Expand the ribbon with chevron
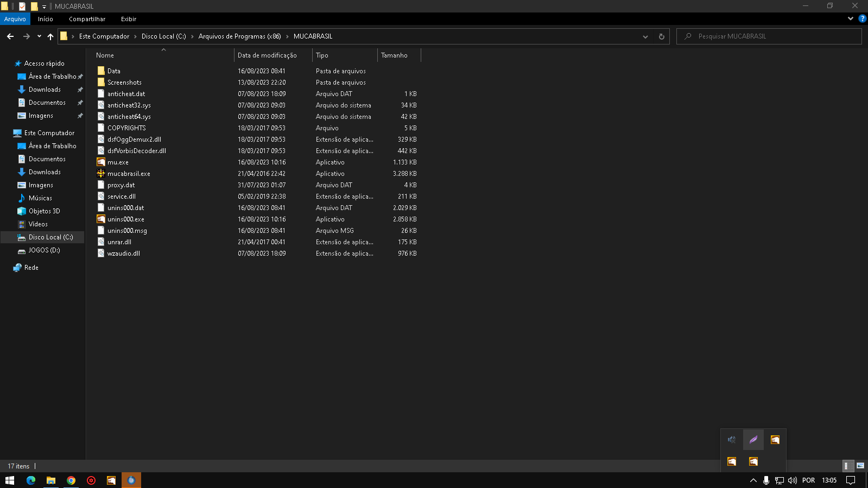Viewport: 868px width, 488px height. click(x=850, y=18)
